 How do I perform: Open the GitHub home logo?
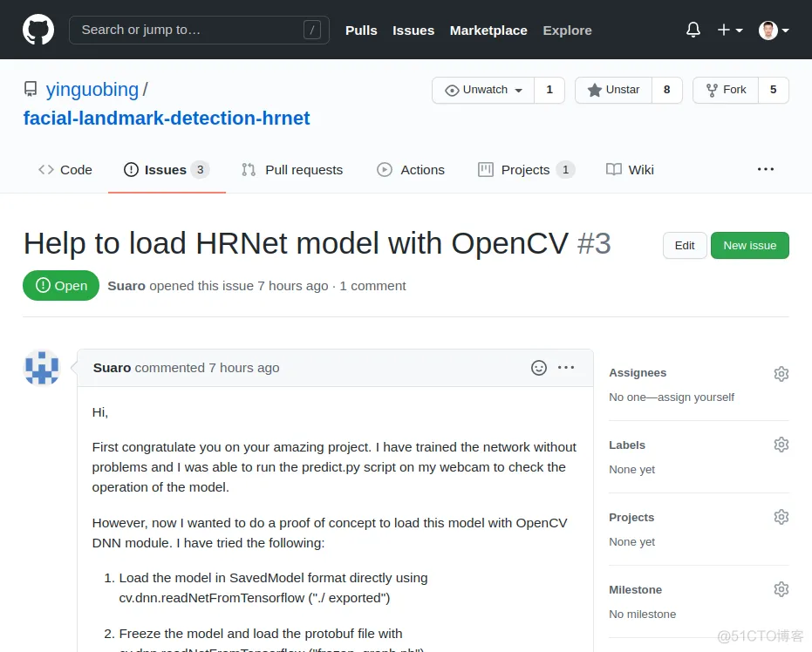[38, 30]
